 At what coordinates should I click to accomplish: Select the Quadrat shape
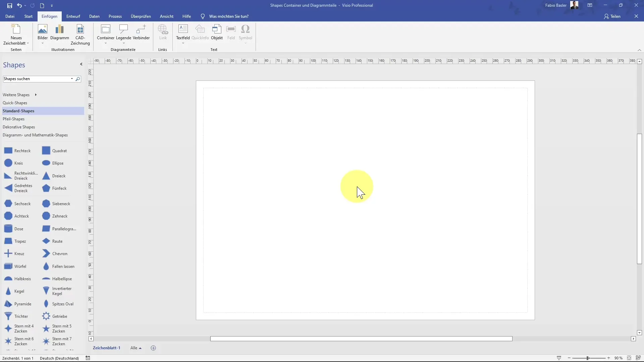(54, 151)
